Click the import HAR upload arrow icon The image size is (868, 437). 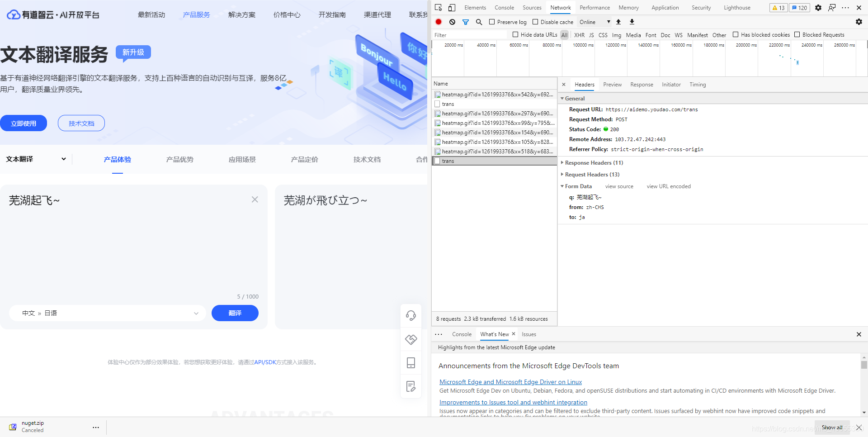tap(618, 22)
